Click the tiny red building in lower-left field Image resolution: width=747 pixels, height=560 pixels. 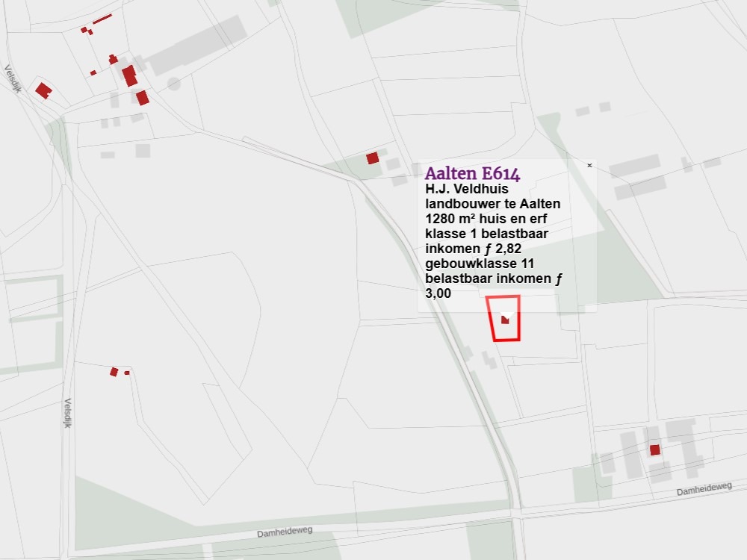click(127, 373)
